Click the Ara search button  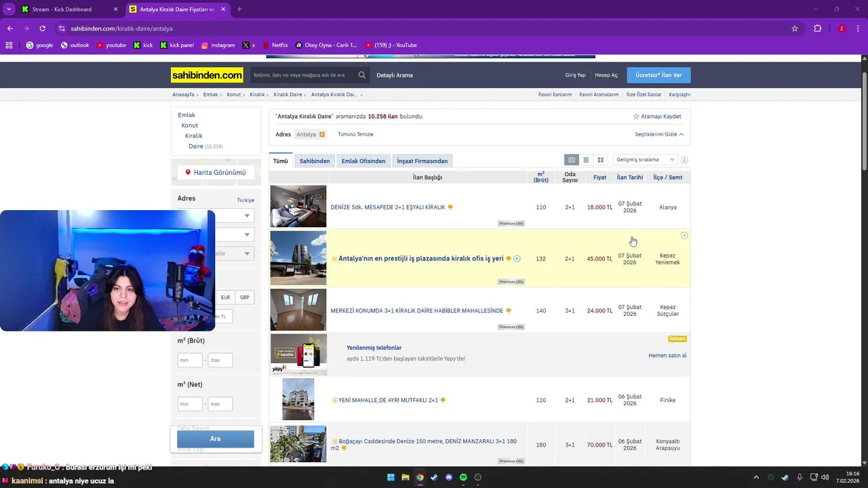pyautogui.click(x=216, y=439)
